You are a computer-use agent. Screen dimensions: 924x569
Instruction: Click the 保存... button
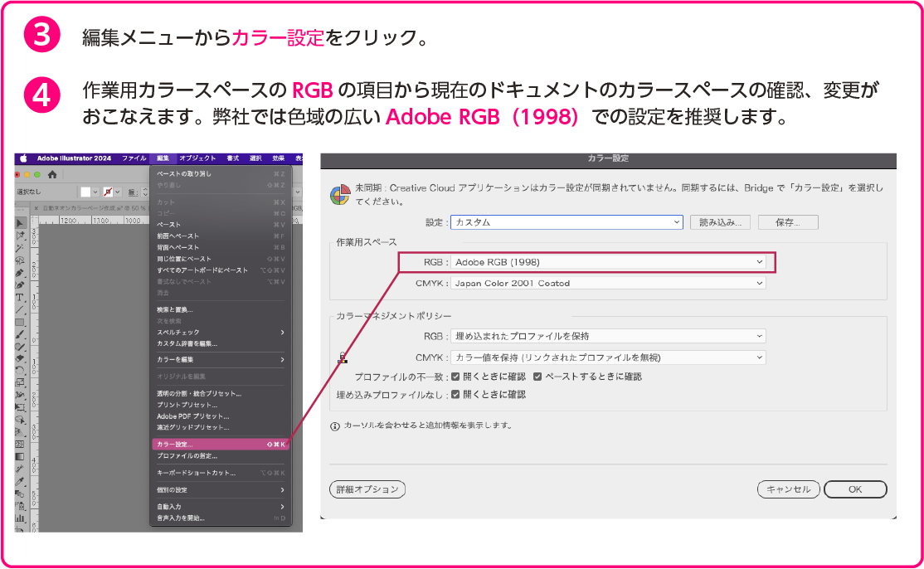[x=788, y=222]
